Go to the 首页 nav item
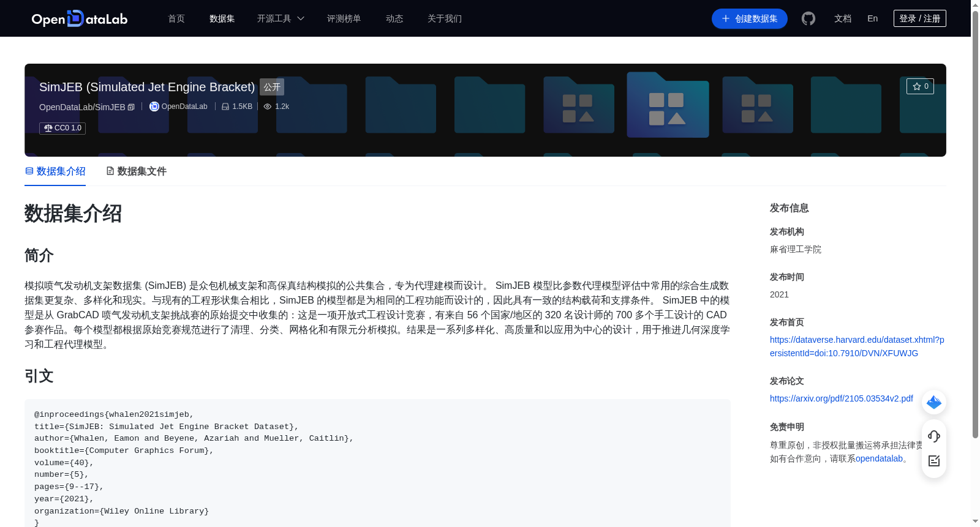This screenshot has height=527, width=980. pyautogui.click(x=176, y=18)
